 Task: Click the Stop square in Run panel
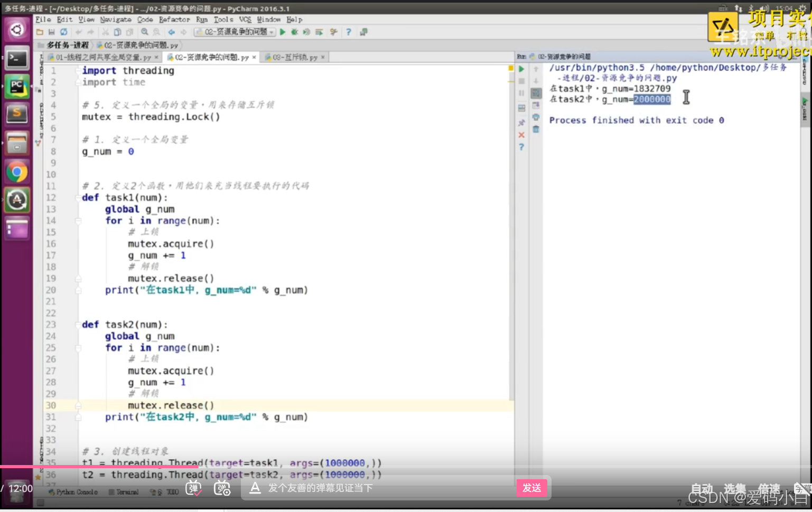521,81
